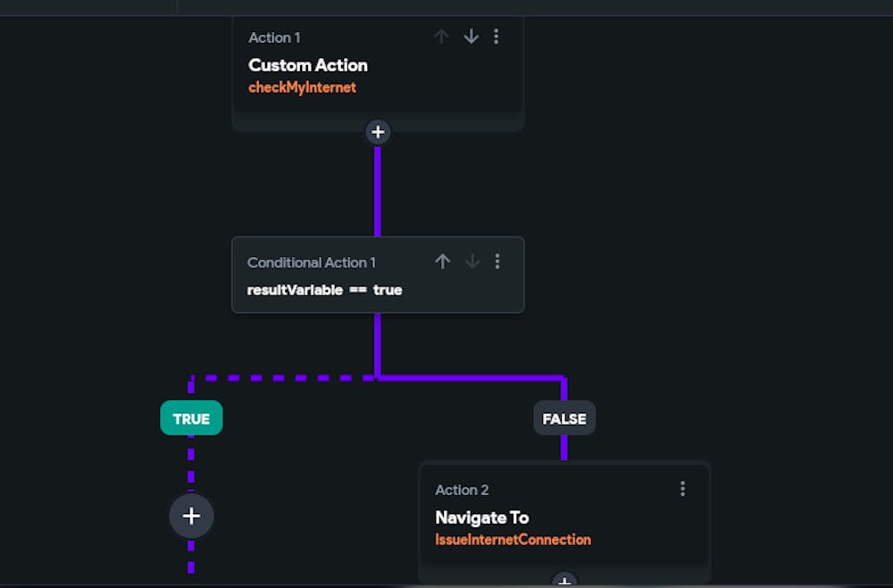Open Conditional Action 1 three-dot menu
Image resolution: width=893 pixels, height=588 pixels.
(497, 261)
